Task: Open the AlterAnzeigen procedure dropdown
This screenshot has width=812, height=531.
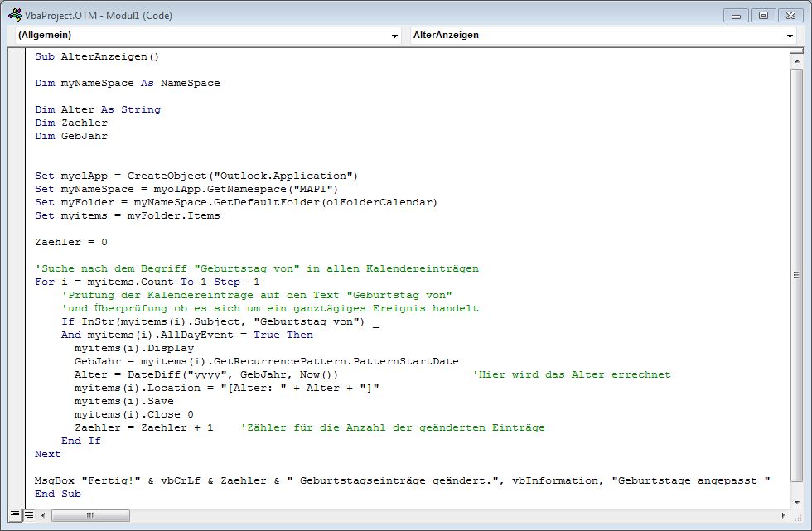Action: pyautogui.click(x=603, y=35)
